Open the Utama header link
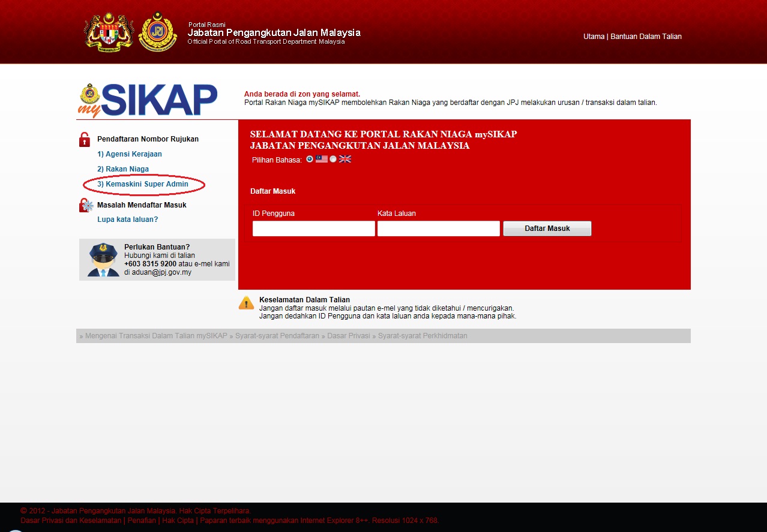The width and height of the screenshot is (767, 532). (x=594, y=37)
